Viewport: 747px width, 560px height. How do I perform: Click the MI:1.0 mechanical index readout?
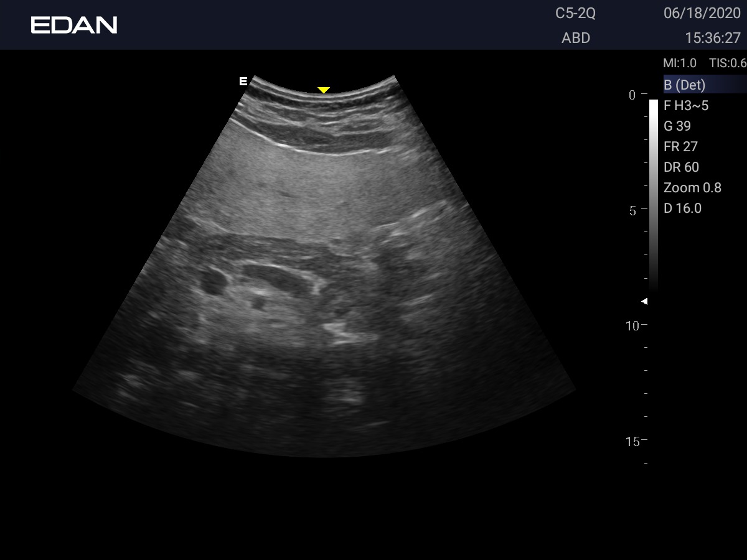[x=680, y=63]
